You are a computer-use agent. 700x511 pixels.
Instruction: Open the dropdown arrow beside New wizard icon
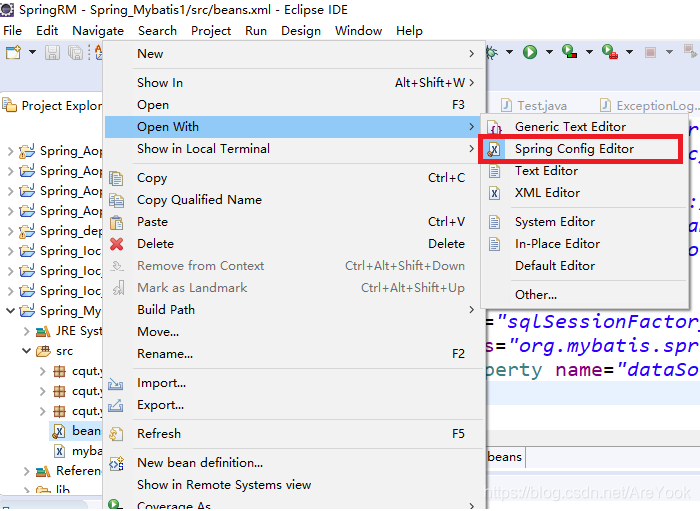coord(33,52)
